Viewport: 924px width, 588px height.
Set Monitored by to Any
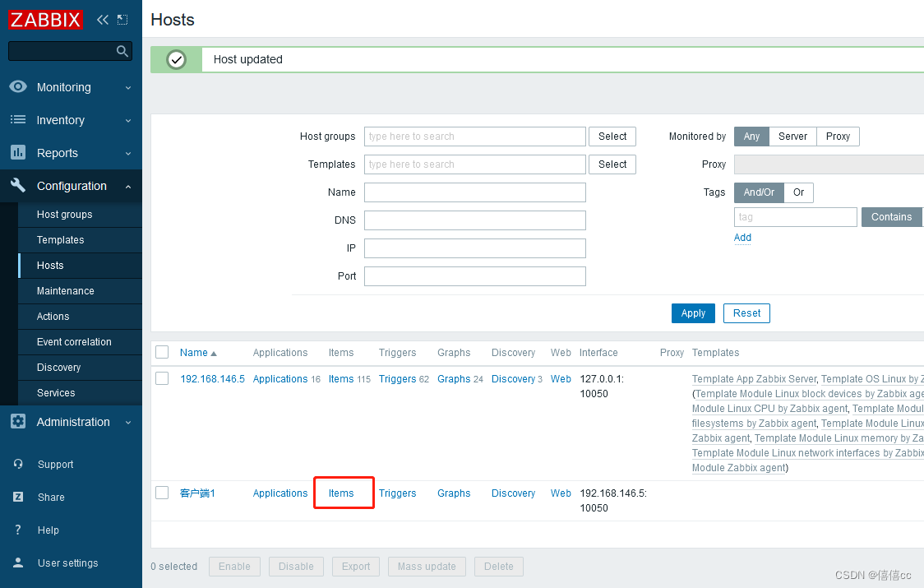(x=751, y=137)
